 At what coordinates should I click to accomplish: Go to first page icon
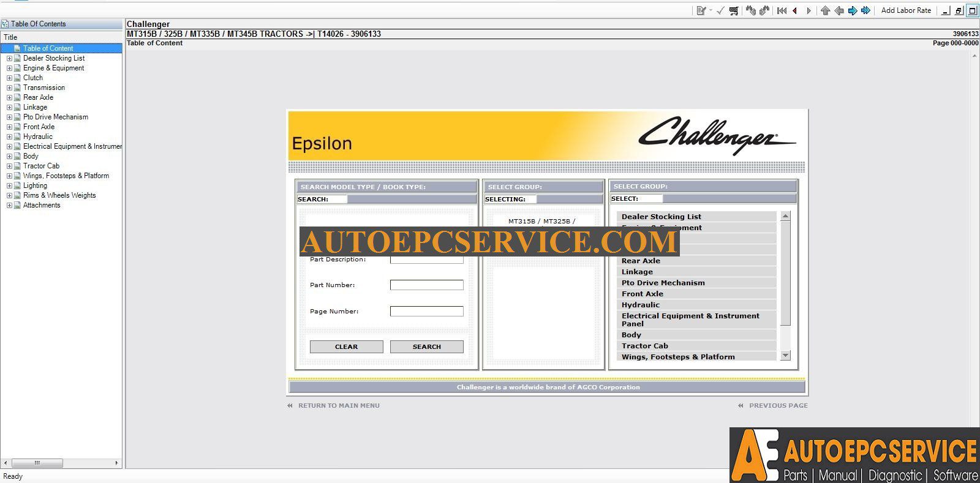(x=782, y=10)
